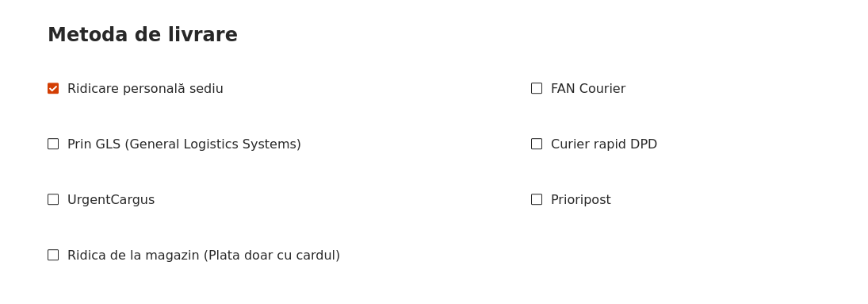Click the Curier rapid DPD label
The width and height of the screenshot is (868, 304).
pos(603,144)
